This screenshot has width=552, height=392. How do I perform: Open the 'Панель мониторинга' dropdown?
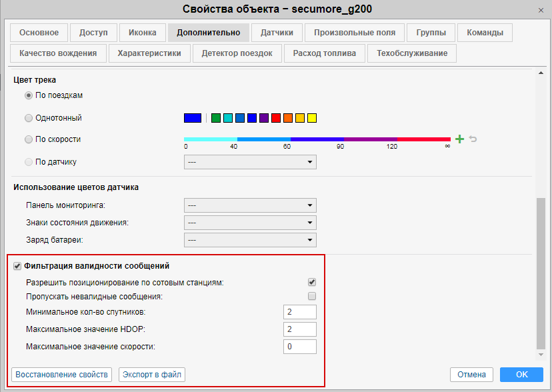click(x=249, y=205)
